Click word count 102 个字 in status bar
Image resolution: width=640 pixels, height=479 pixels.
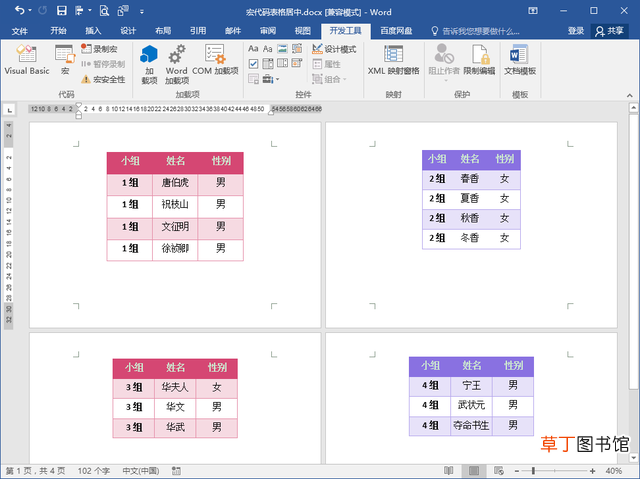point(93,471)
